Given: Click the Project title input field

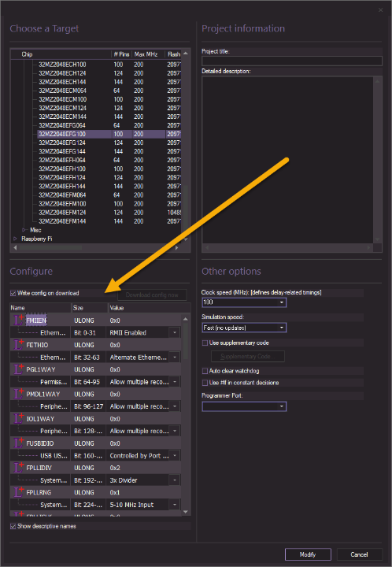Looking at the screenshot, I should point(292,61).
